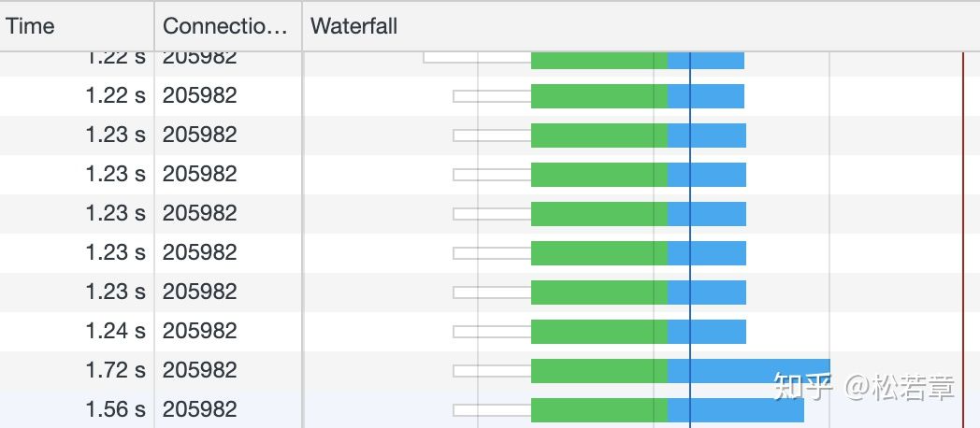
Task: Click the green waiting bar in the 1.56 s row
Action: (598, 410)
